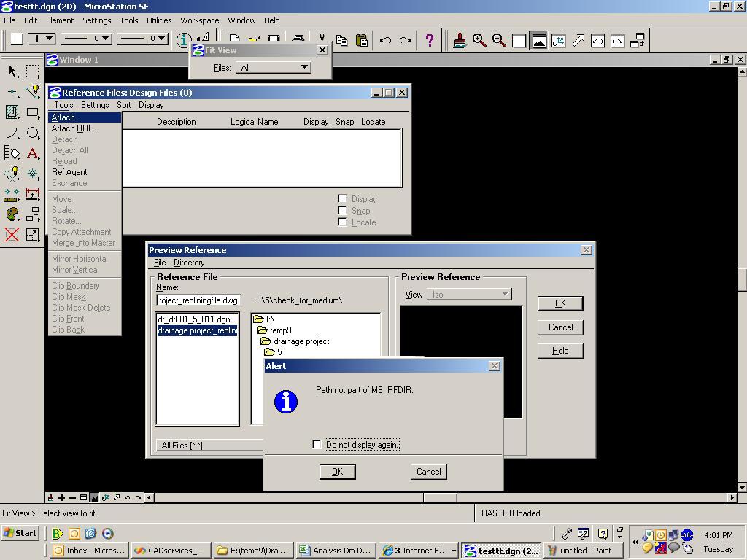The height and width of the screenshot is (560, 747).
Task: Select the Element Selection arrow tool
Action: 13,72
